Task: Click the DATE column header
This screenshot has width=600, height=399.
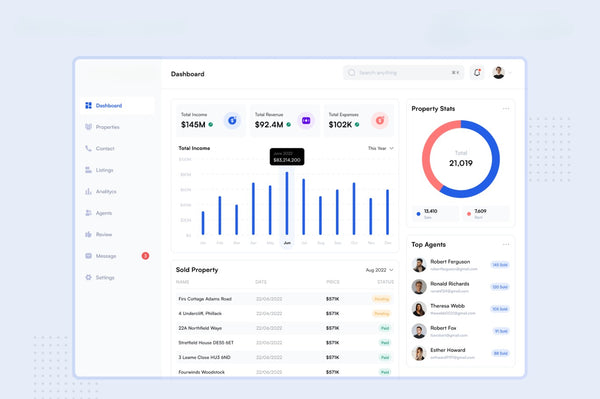Action: pyautogui.click(x=261, y=282)
